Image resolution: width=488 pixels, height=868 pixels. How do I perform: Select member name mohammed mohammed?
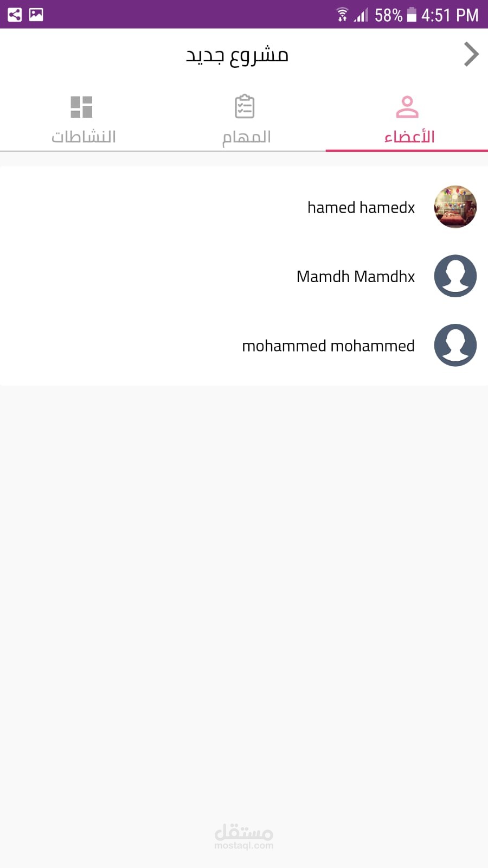point(328,346)
